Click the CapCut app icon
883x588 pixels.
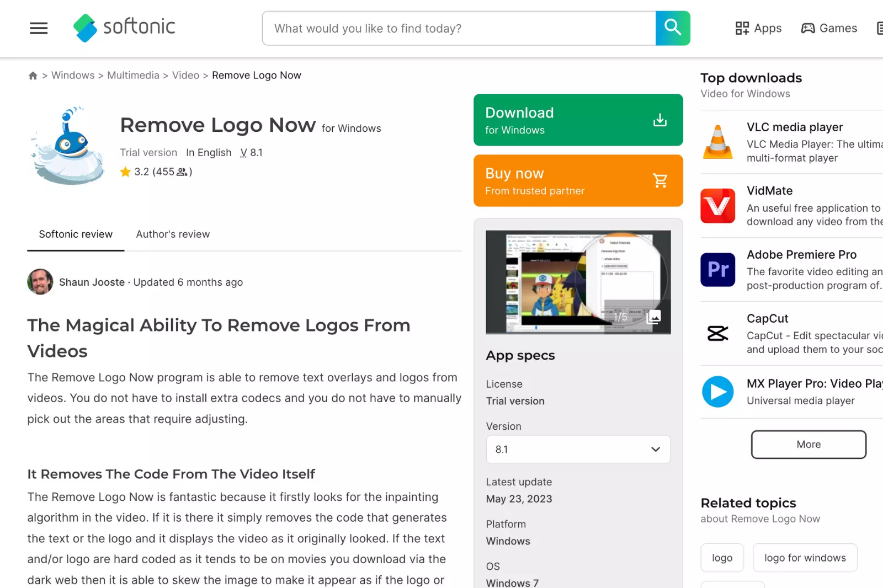click(718, 333)
